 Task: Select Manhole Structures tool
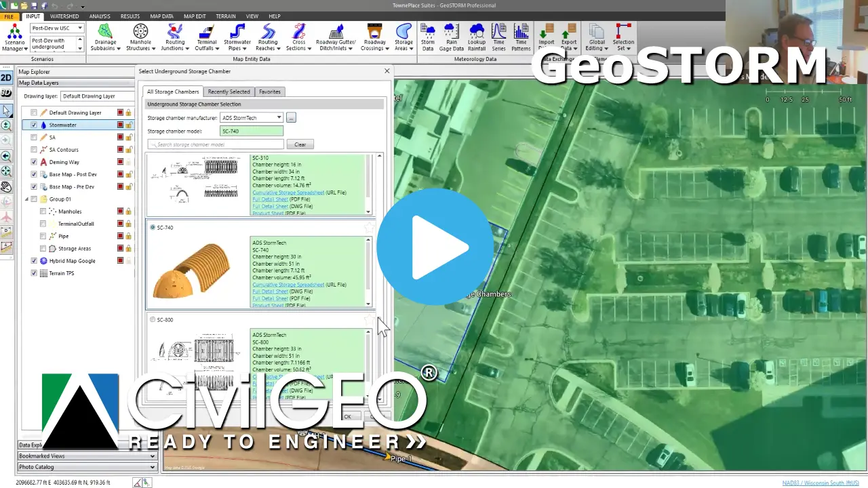click(x=140, y=38)
